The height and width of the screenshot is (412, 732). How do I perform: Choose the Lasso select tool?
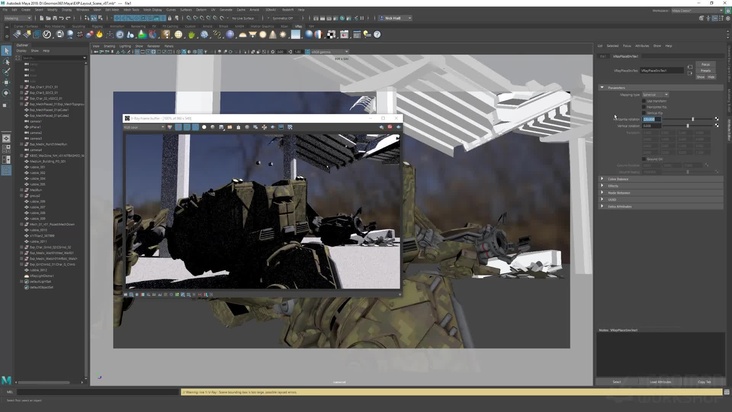(6, 62)
